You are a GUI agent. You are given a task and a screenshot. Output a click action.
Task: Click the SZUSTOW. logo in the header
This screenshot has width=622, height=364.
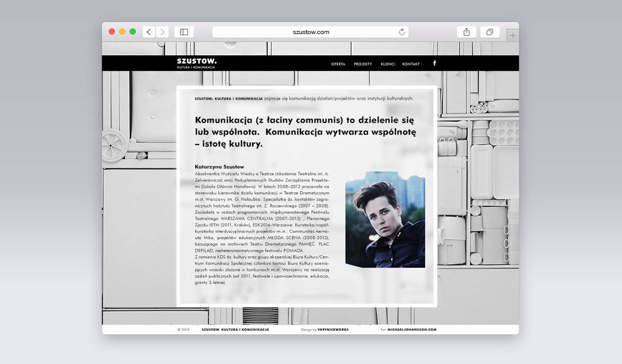196,63
